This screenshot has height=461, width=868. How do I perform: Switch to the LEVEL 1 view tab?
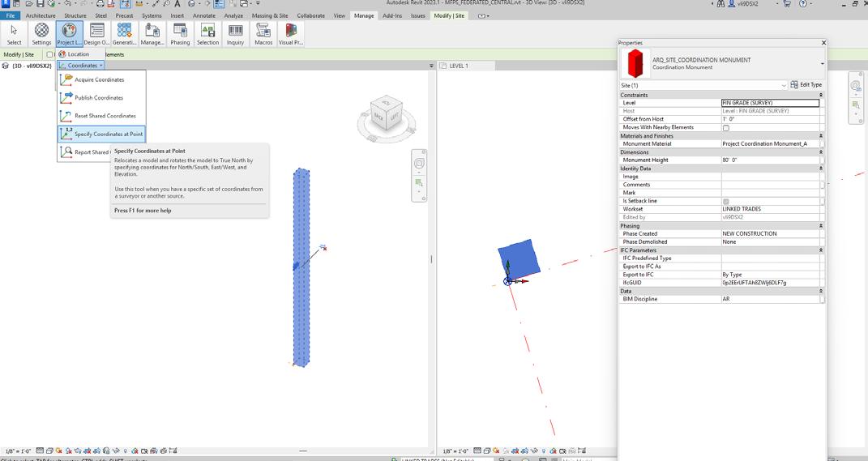point(466,66)
